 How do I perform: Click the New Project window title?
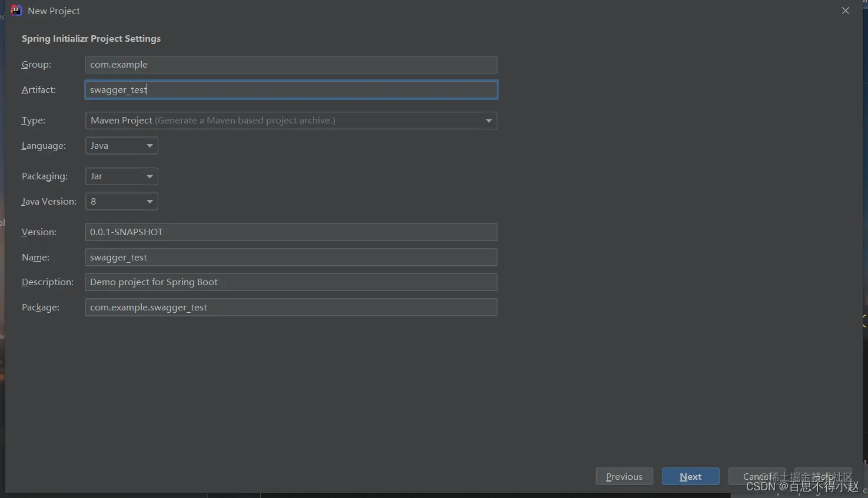pyautogui.click(x=54, y=11)
